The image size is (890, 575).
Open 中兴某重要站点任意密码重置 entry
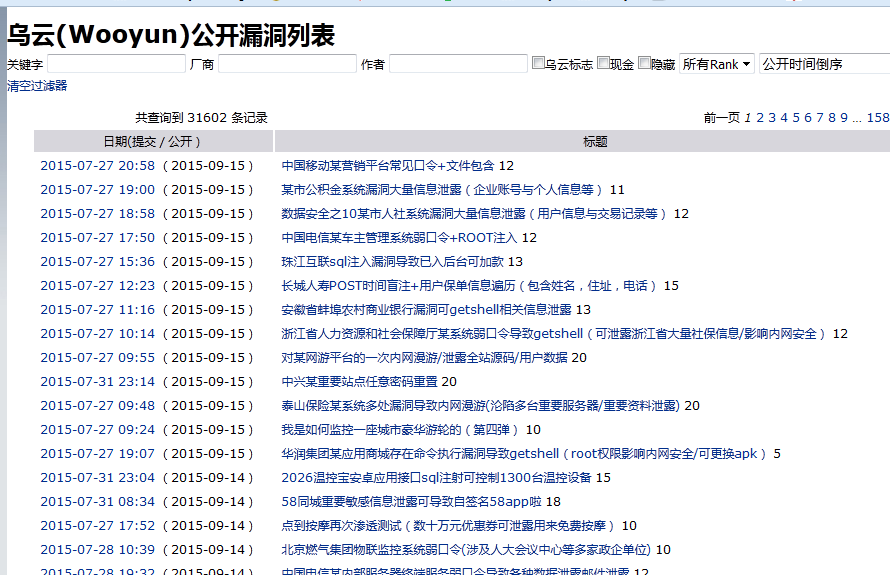(360, 381)
